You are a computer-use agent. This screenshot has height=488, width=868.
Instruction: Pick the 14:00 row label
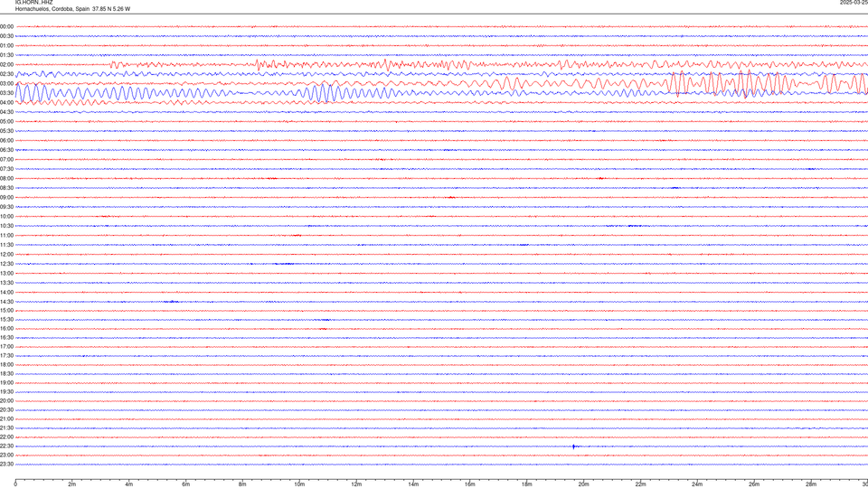(x=6, y=292)
